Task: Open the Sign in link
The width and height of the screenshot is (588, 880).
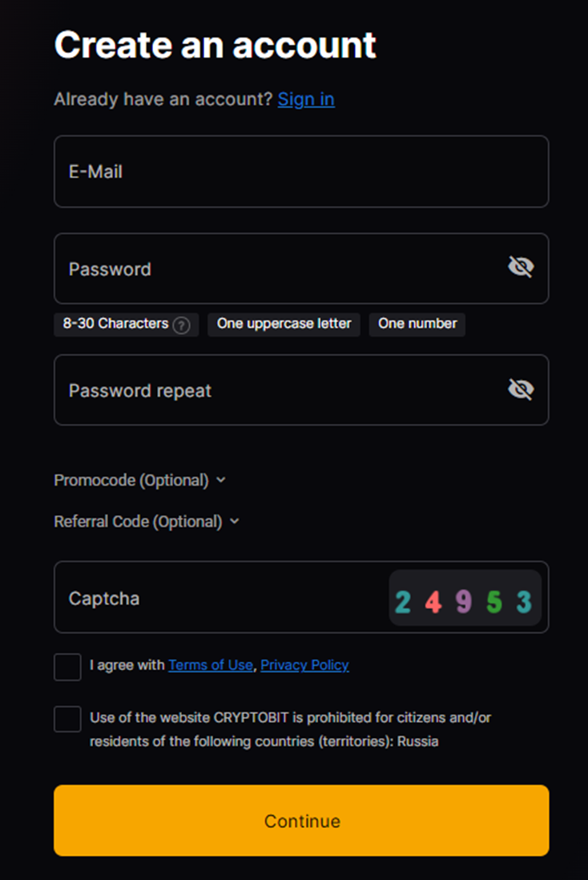Action: tap(306, 99)
